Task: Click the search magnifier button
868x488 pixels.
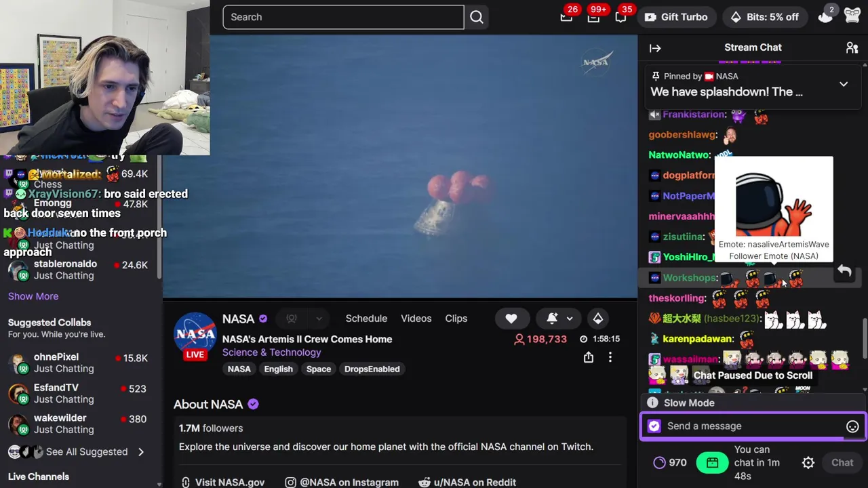Action: 477,17
